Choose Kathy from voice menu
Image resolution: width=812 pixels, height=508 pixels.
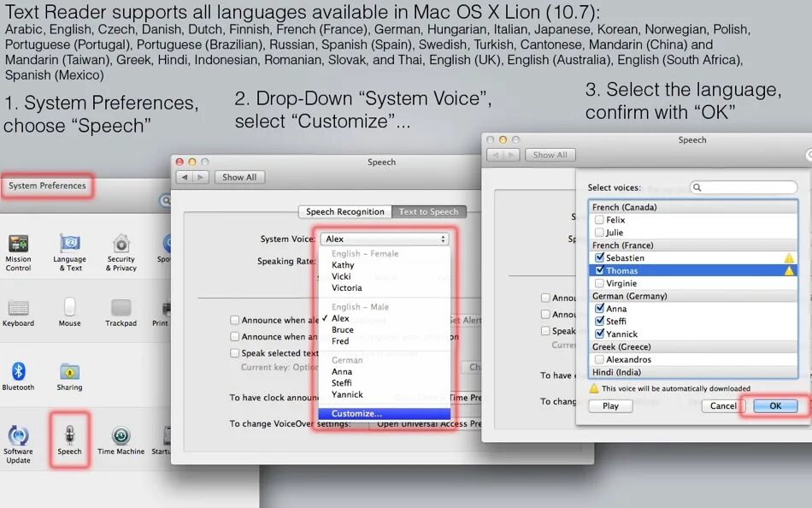[x=385, y=265]
